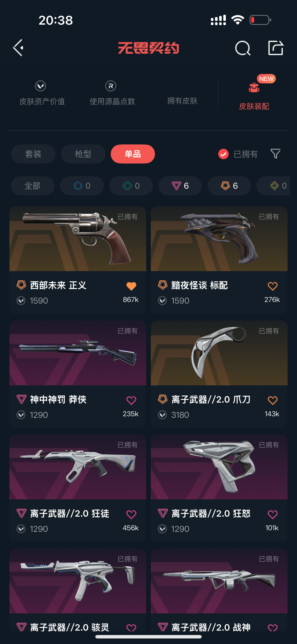This screenshot has height=644, width=297.
Task: Filter by orange pentagon tier showing 6
Action: pyautogui.click(x=229, y=186)
